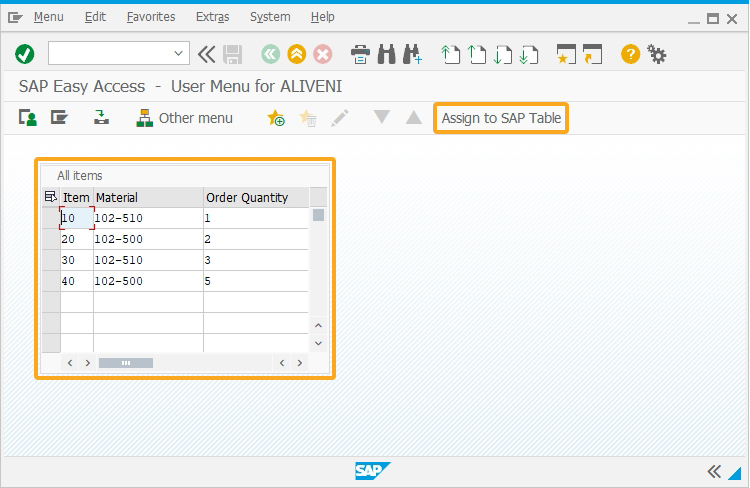Open the command field dropdown arrow
Image resolution: width=750 pixels, height=488 pixels.
[x=178, y=54]
